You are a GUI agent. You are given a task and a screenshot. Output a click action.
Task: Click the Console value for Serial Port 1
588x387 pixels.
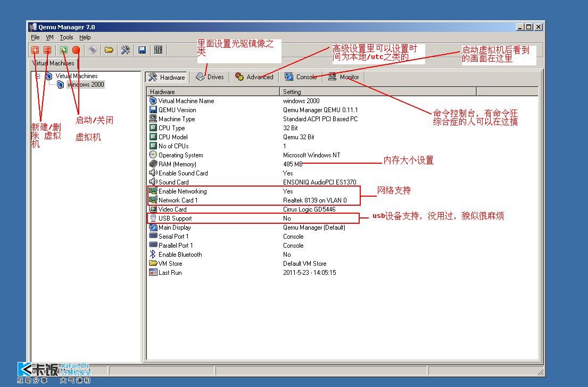coord(293,237)
